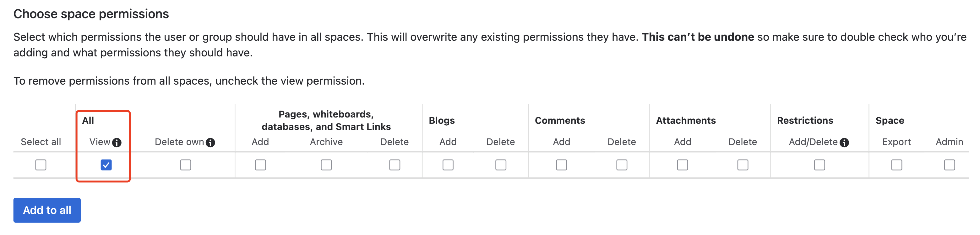980x235 pixels.
Task: Click the info icon next to View
Action: (117, 142)
